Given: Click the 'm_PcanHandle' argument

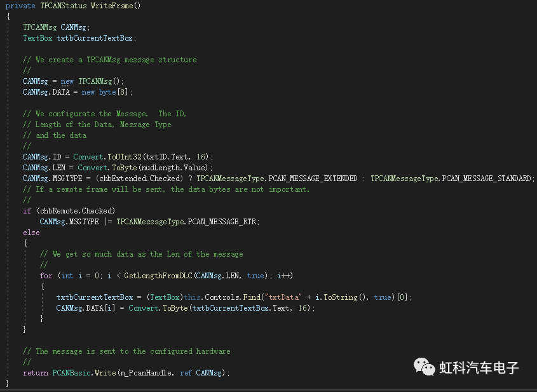Looking at the screenshot, I should (x=145, y=373).
